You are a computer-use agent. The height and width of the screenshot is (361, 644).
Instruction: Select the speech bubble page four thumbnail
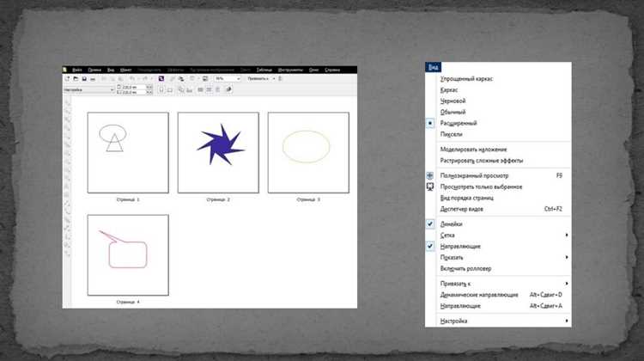pos(128,255)
